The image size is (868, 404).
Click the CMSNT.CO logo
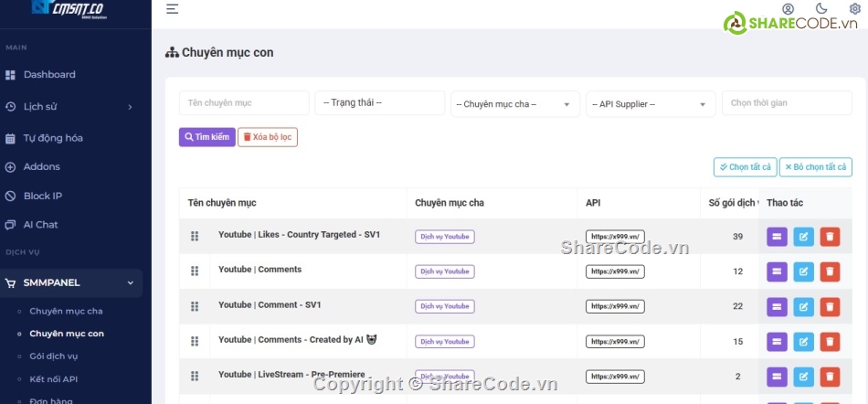coord(69,9)
